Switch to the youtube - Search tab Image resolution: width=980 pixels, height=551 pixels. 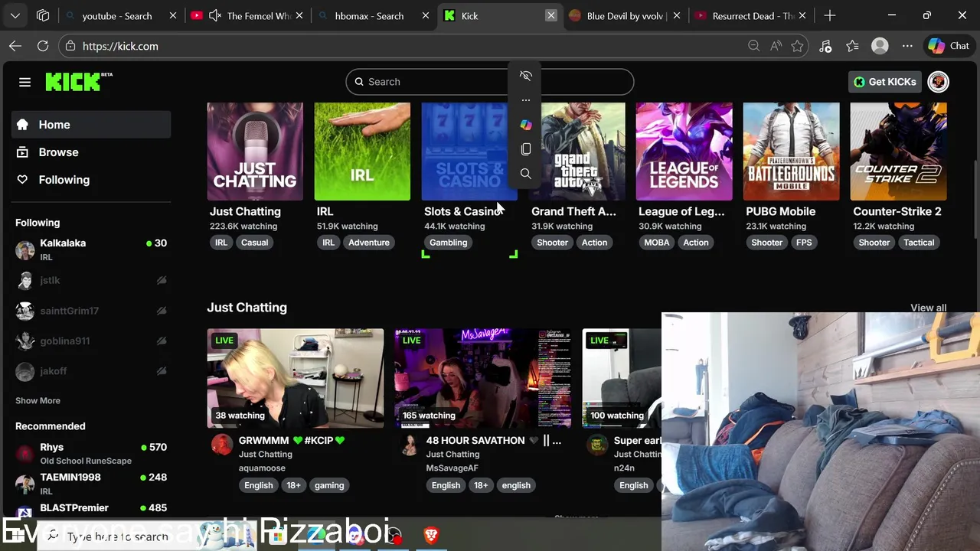120,15
